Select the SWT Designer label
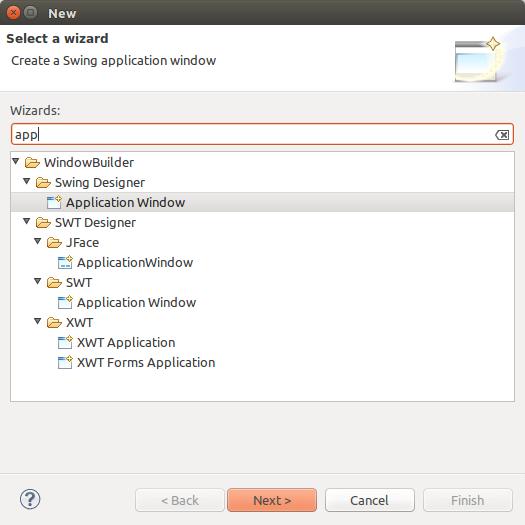This screenshot has height=525, width=525. (95, 223)
